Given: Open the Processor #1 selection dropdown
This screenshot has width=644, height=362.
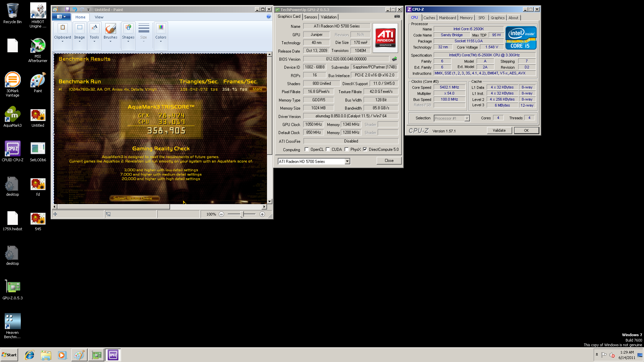Looking at the screenshot, I should tap(467, 118).
